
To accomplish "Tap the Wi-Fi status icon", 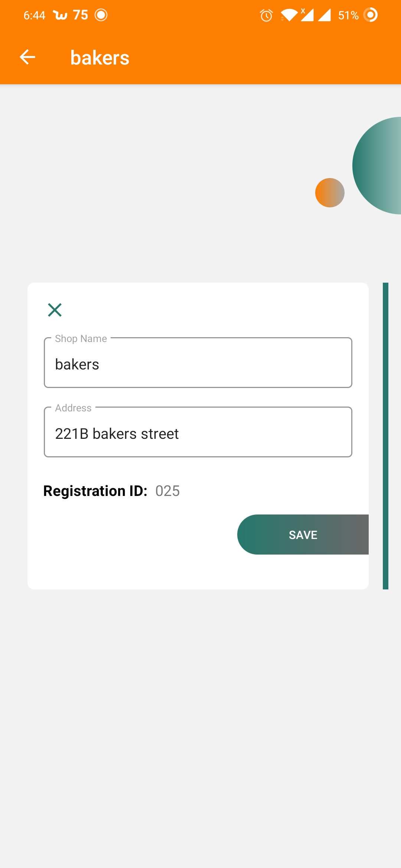I will pos(289,15).
